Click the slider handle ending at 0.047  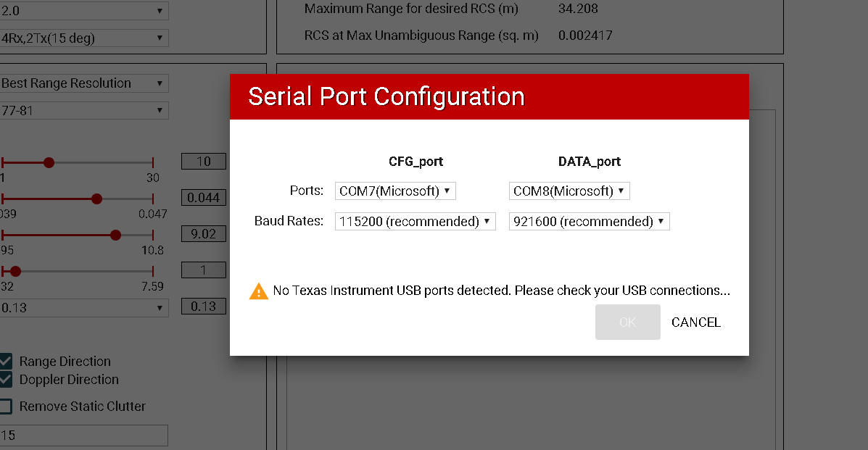[x=97, y=199]
